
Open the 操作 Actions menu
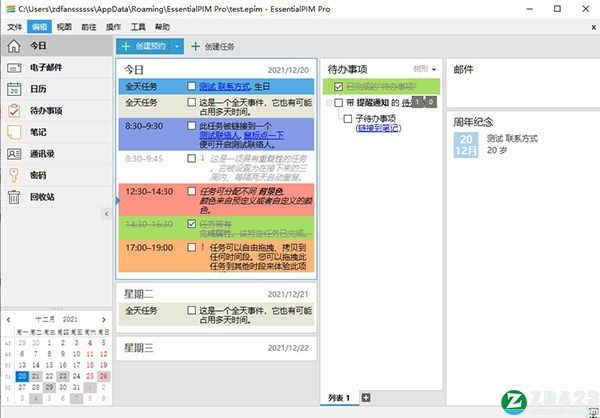(x=113, y=27)
